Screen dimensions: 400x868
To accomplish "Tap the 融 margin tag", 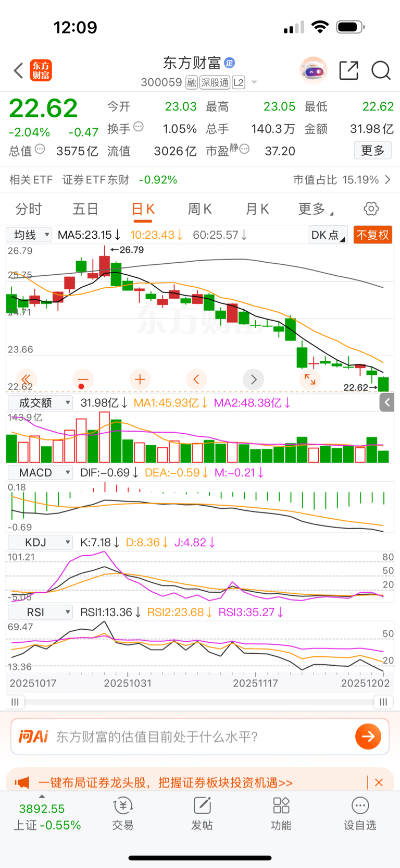I will [191, 82].
